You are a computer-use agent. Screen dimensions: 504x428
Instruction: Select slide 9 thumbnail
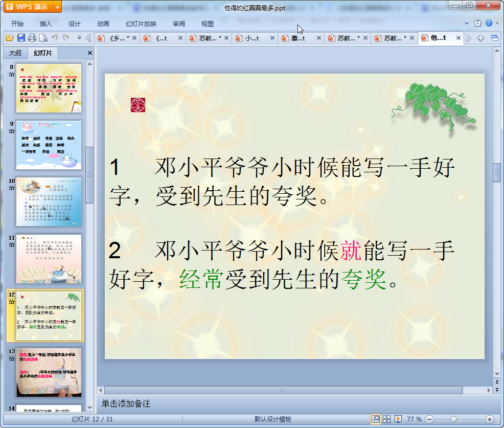coord(49,145)
